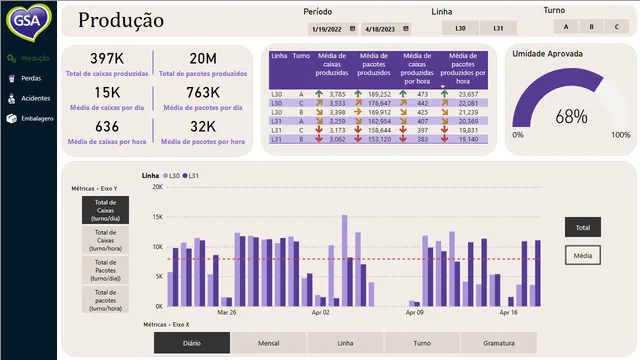Filter by shift C button
The height and width of the screenshot is (360, 640).
point(617,27)
